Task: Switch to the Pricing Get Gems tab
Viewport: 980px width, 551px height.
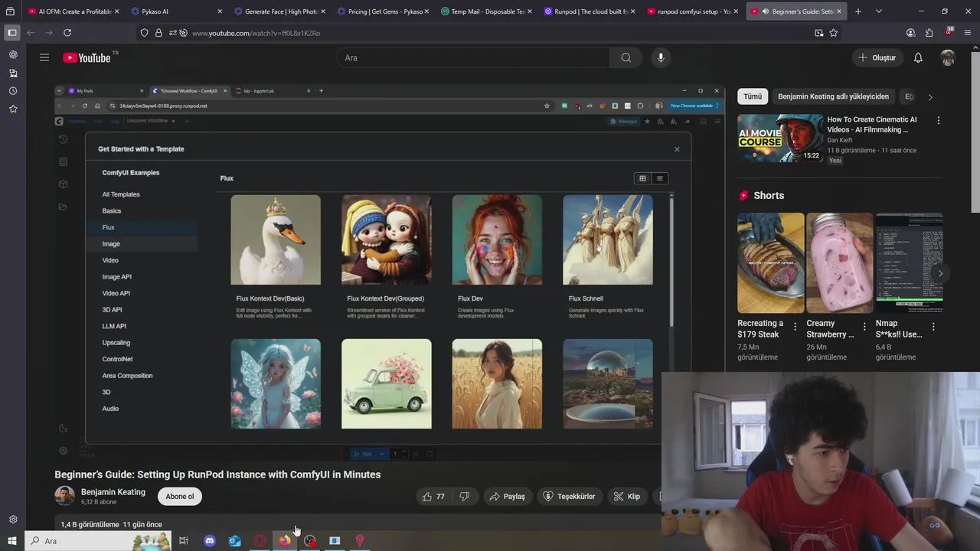Action: 384,11
